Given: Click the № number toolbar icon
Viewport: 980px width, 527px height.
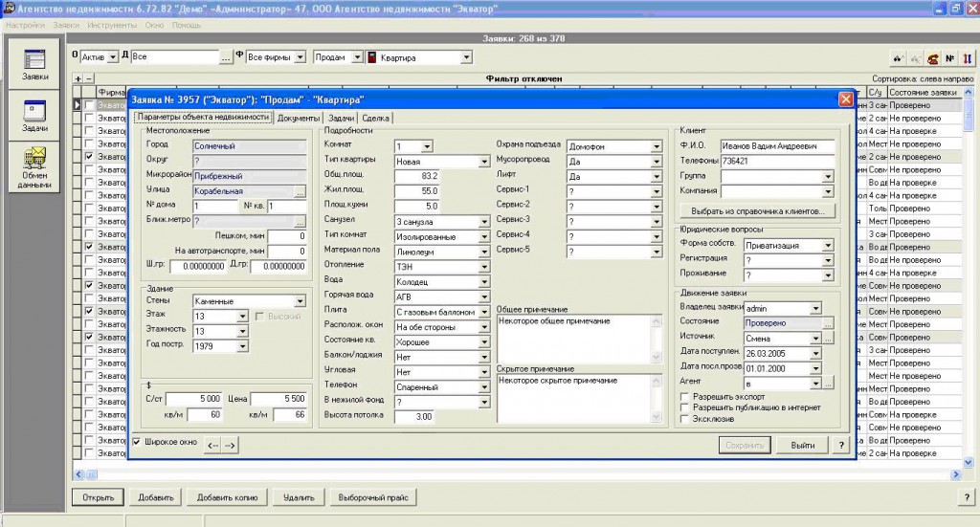Looking at the screenshot, I should [948, 57].
